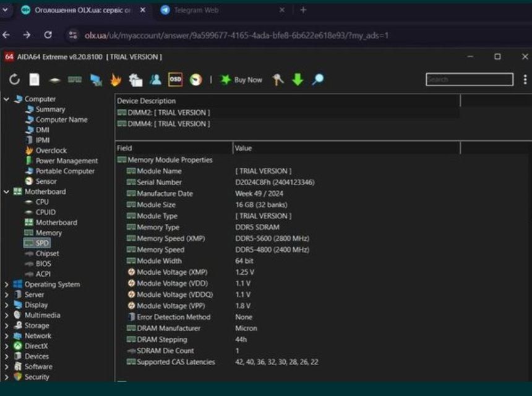532x396 pixels.
Task: Open the Sensor tree item
Action: pos(41,181)
